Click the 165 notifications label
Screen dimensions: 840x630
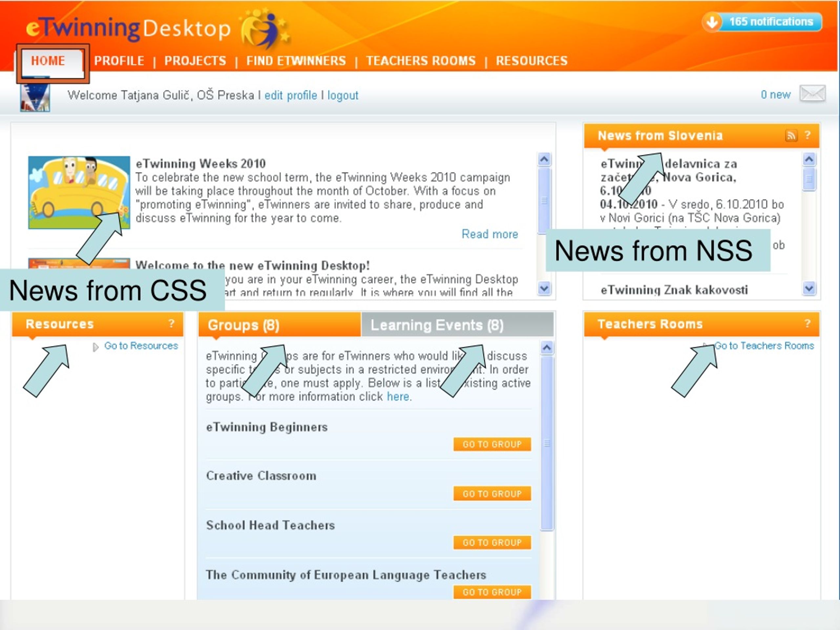(x=771, y=22)
